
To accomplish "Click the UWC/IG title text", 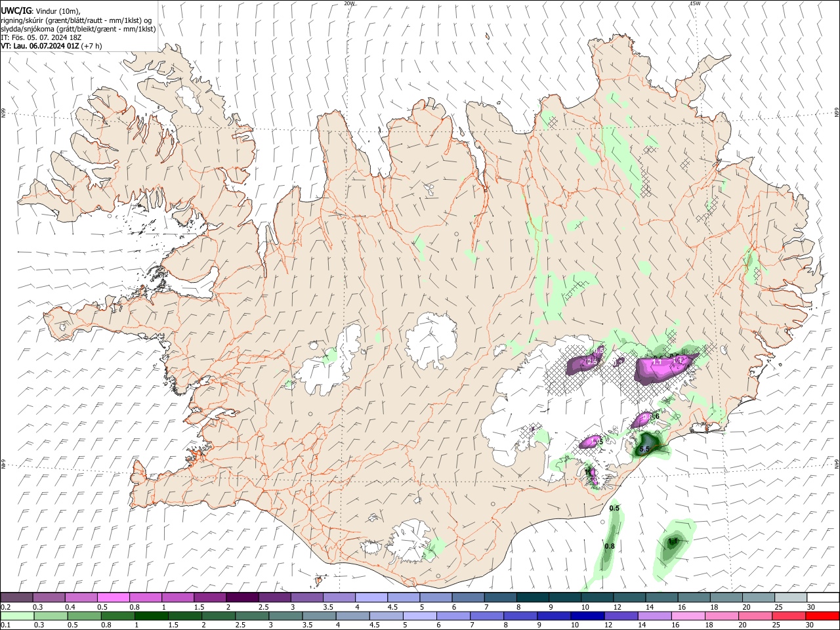I will point(16,10).
